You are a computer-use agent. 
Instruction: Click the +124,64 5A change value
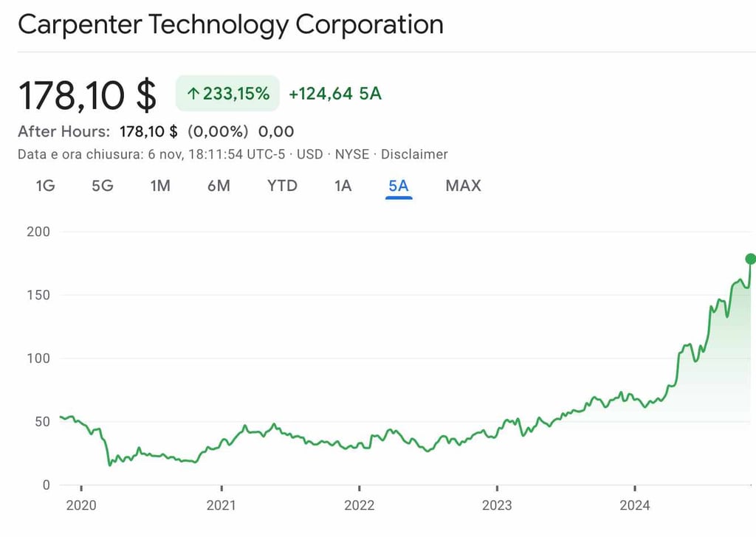click(x=334, y=94)
